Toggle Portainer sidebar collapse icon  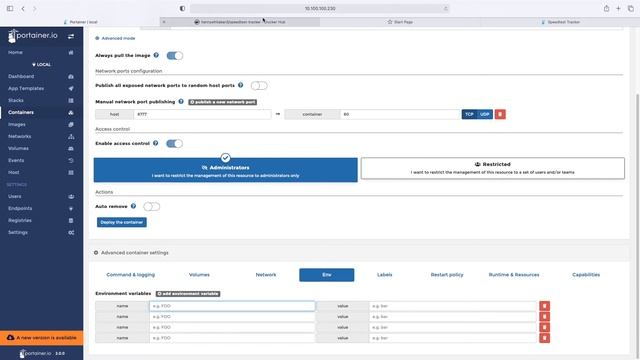click(x=71, y=36)
